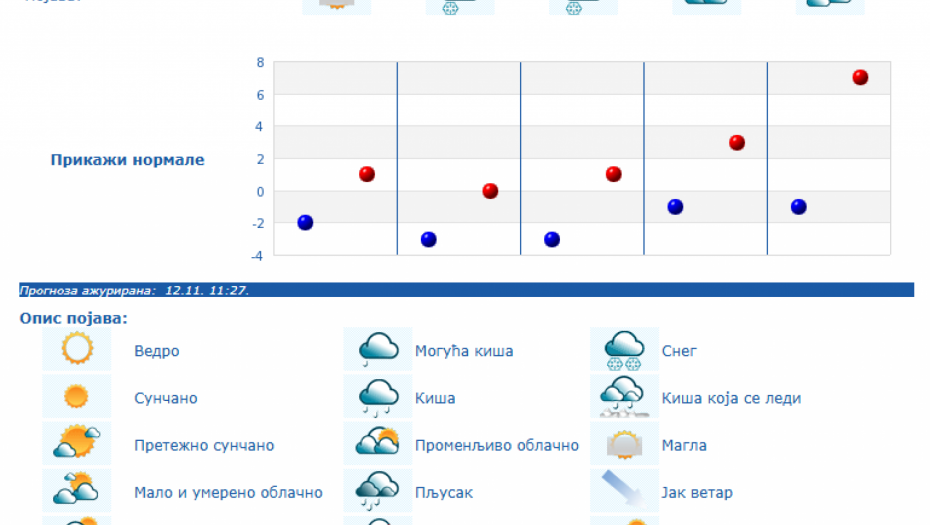Click the red data point at 0 degrees
This screenshot has height=525, width=930.
coord(490,191)
